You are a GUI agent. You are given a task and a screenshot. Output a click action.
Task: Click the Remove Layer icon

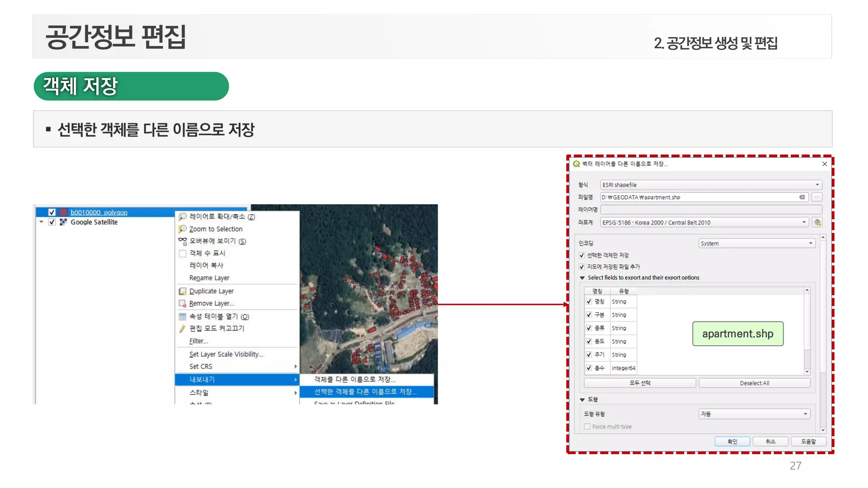[183, 303]
